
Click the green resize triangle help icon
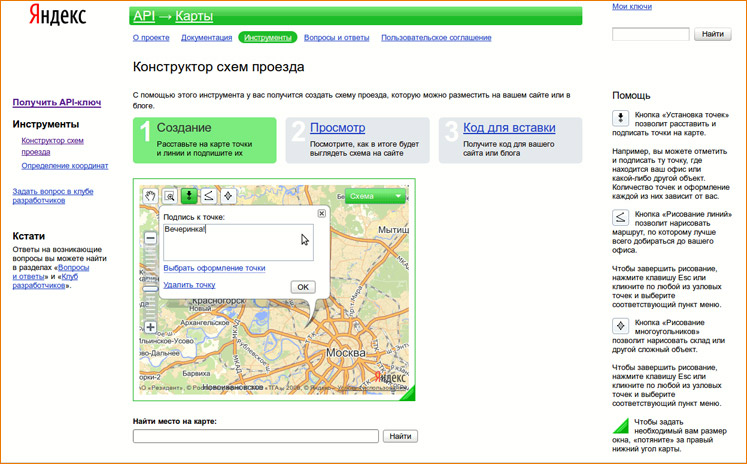621,425
